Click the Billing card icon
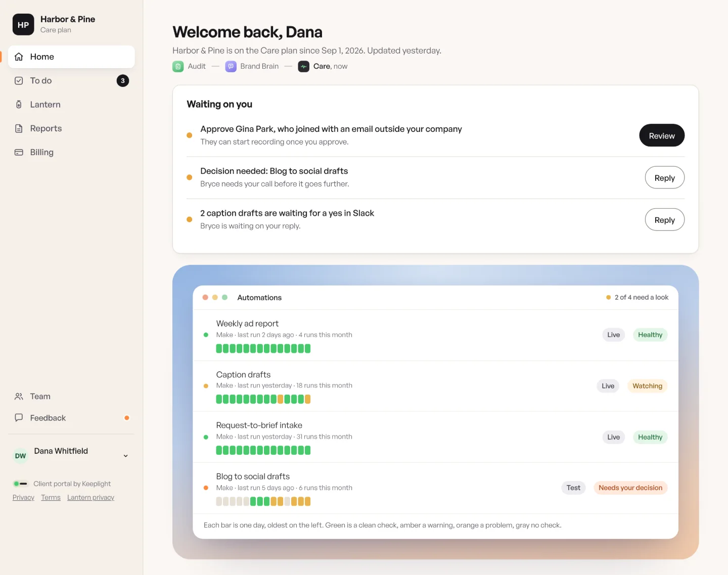 click(19, 152)
